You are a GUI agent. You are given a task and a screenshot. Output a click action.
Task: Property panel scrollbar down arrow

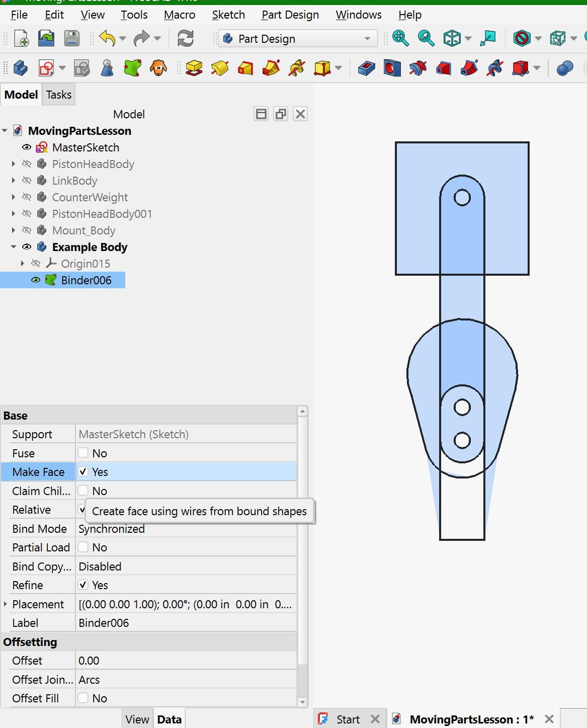[x=302, y=702]
